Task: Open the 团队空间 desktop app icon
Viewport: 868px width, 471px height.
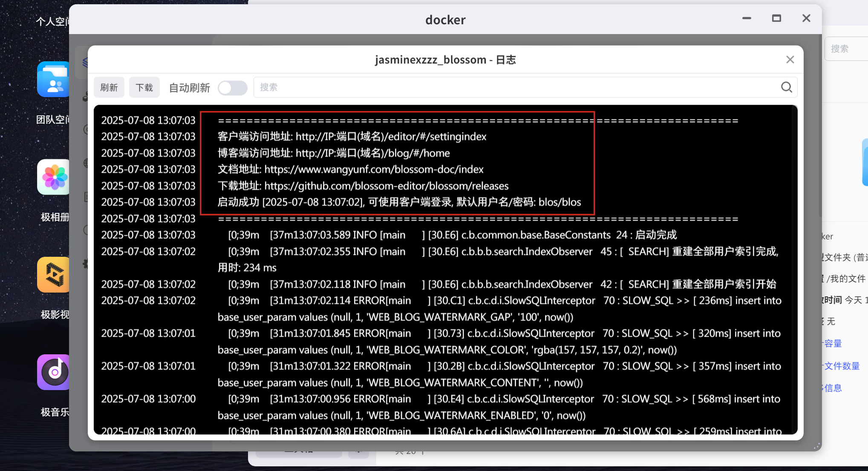Action: click(x=53, y=80)
